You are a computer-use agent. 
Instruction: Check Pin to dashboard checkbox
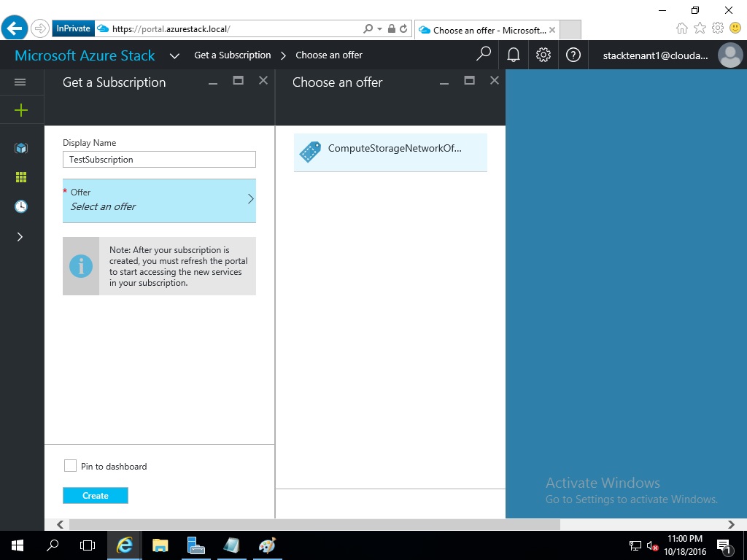(70, 466)
